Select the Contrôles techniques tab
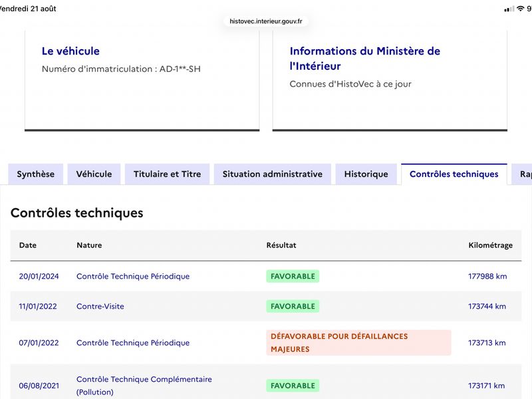Screen dimensions: 532x399 pos(454,174)
